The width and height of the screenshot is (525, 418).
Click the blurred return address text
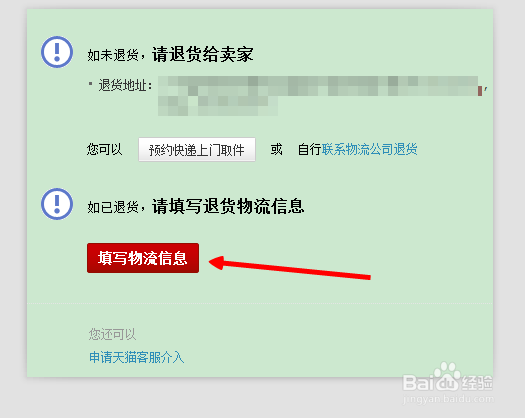(x=320, y=96)
